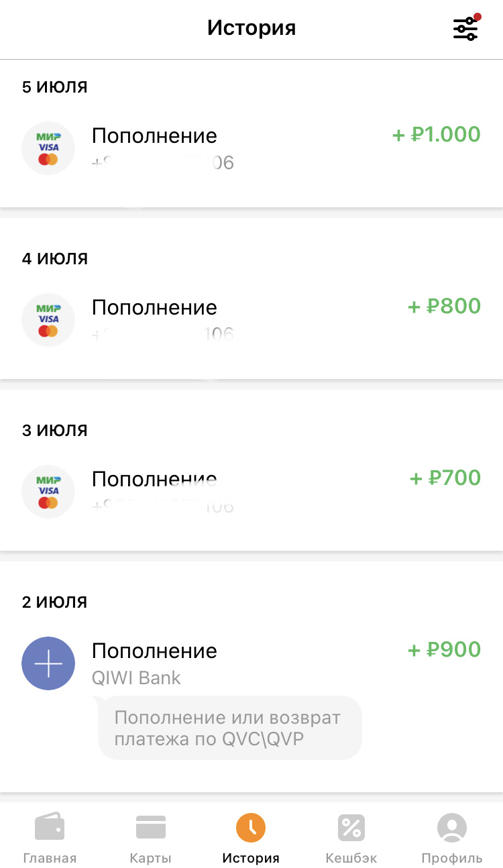Tap the percent icon for Кешбэк
The height and width of the screenshot is (868, 503).
coord(351,827)
